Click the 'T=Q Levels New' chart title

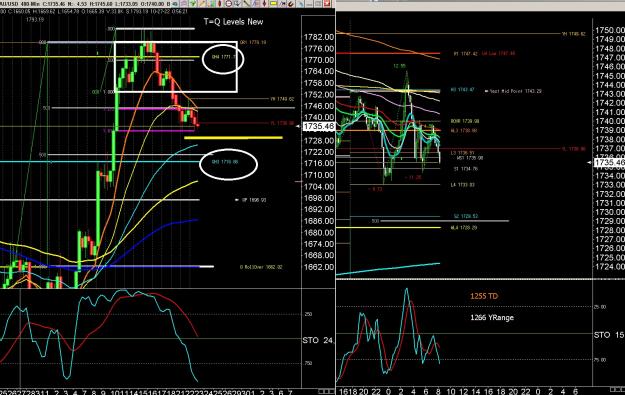point(233,22)
